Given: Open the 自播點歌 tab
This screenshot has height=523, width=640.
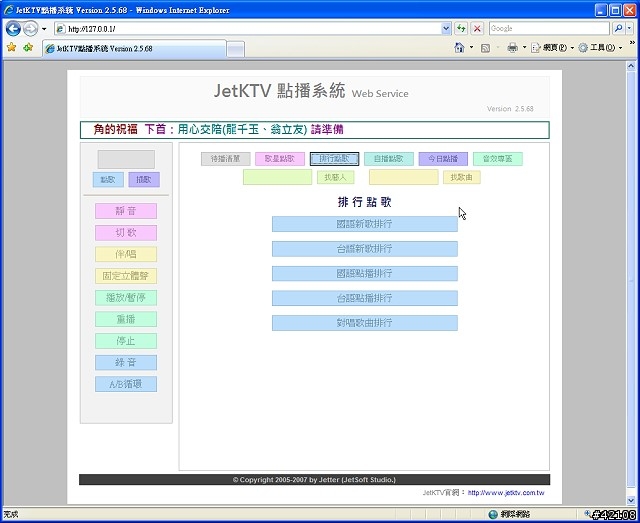Looking at the screenshot, I should 389,159.
